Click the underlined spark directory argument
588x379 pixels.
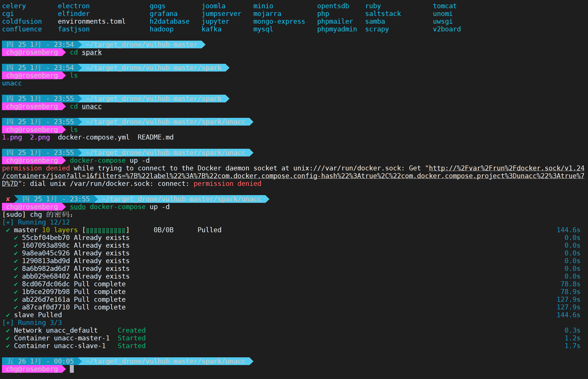click(x=92, y=52)
